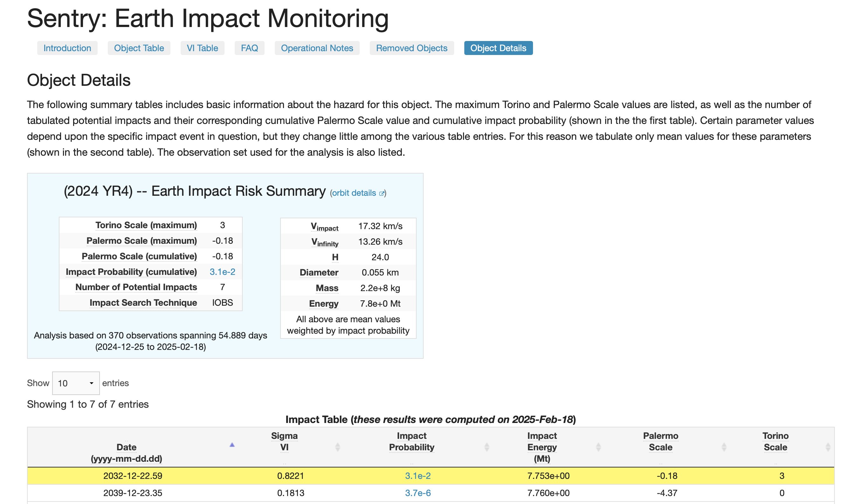Switch to the Introduction tab
Viewport: 858px width, 504px height.
point(67,48)
